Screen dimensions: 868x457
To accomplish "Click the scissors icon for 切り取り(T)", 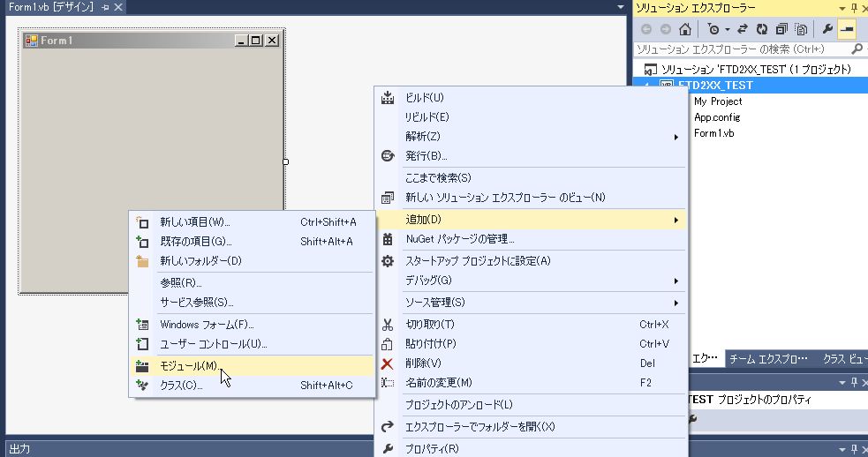I will click(x=388, y=325).
